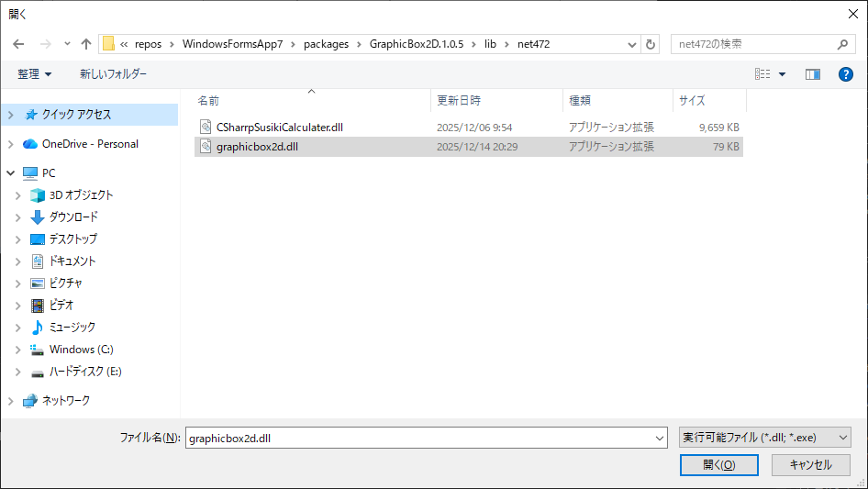Image resolution: width=868 pixels, height=489 pixels.
Task: Click the folder icon in address bar
Action: pos(108,44)
